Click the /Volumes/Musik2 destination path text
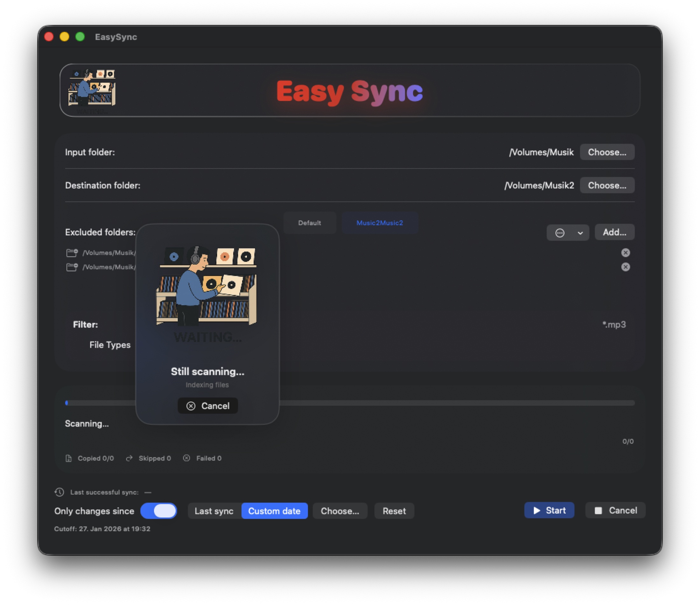 [539, 185]
